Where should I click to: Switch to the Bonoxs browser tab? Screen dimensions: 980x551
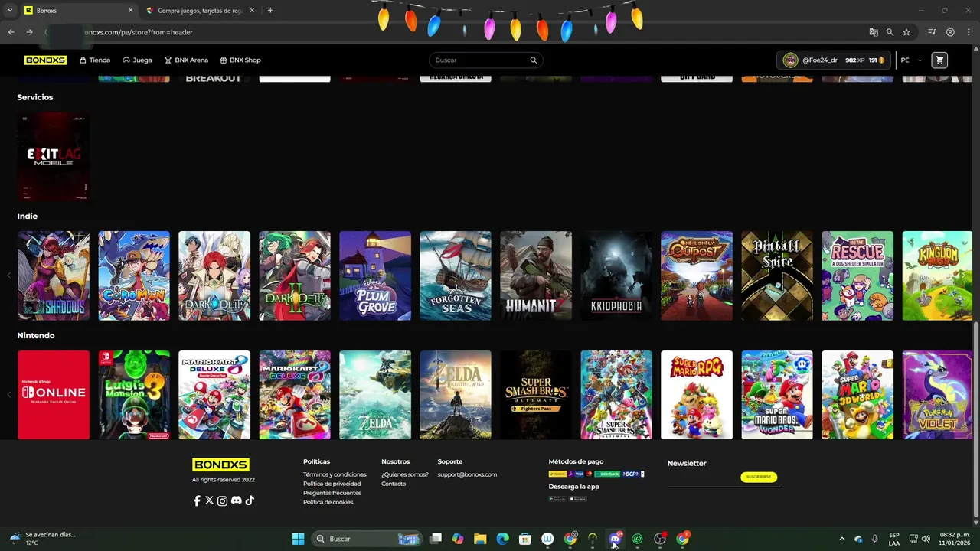[77, 11]
